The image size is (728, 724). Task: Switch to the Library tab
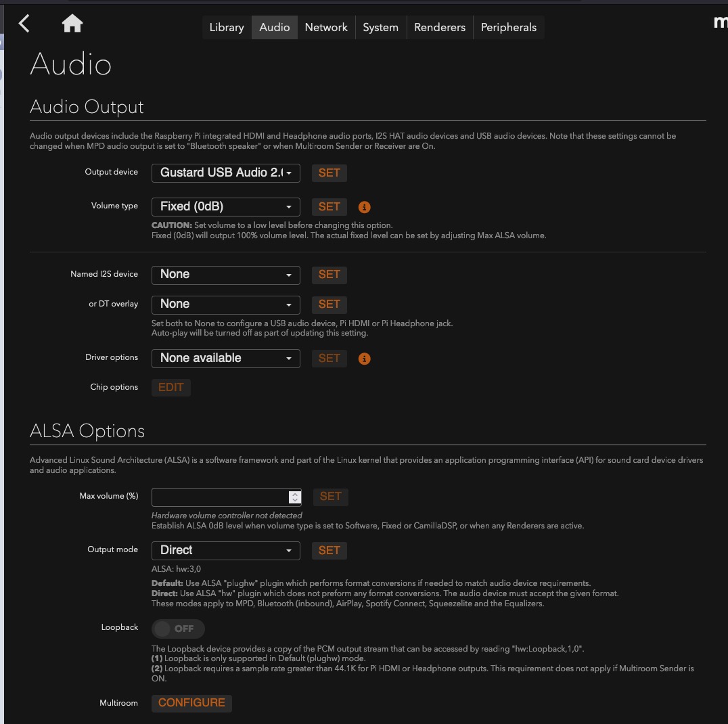click(226, 27)
